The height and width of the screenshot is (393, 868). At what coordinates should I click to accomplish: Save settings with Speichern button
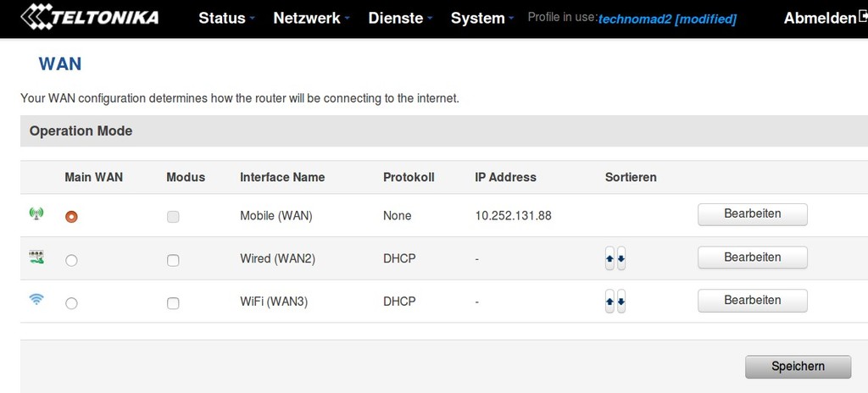tap(798, 367)
